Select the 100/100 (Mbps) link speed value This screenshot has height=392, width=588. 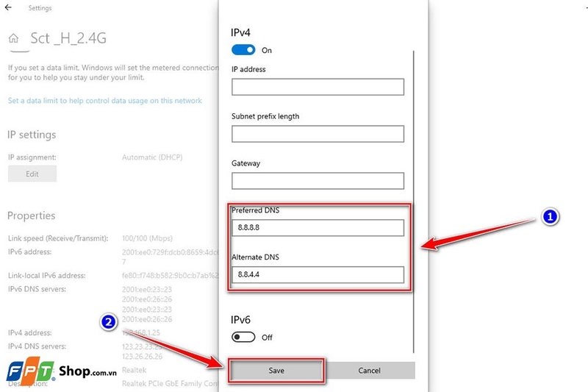pyautogui.click(x=148, y=238)
